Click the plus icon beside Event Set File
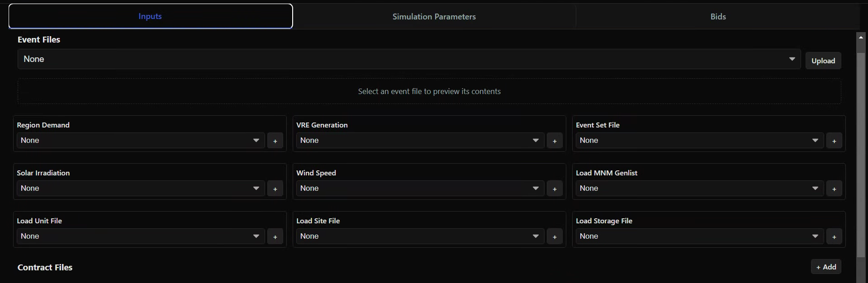868x283 pixels. coord(834,141)
